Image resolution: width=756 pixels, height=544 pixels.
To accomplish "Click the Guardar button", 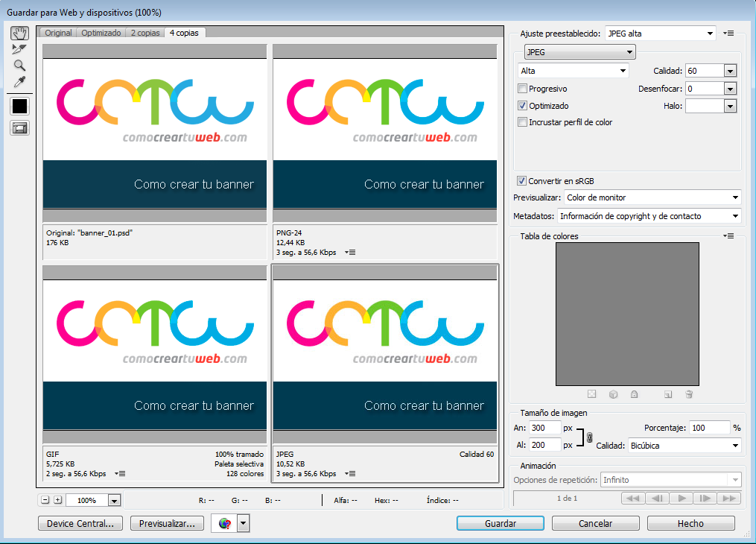I will [x=501, y=523].
